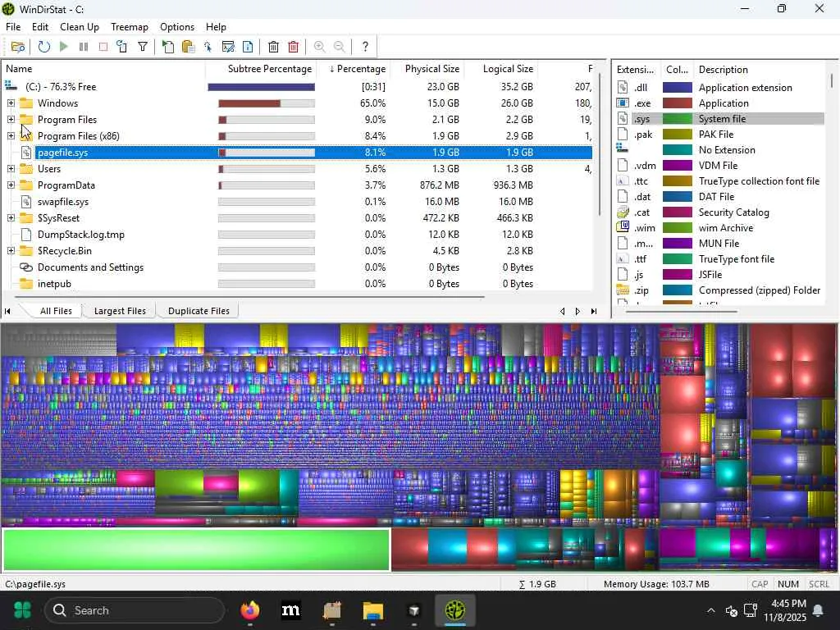Sort by the Description column header
This screenshot has height=630, width=840.
pyautogui.click(x=759, y=70)
